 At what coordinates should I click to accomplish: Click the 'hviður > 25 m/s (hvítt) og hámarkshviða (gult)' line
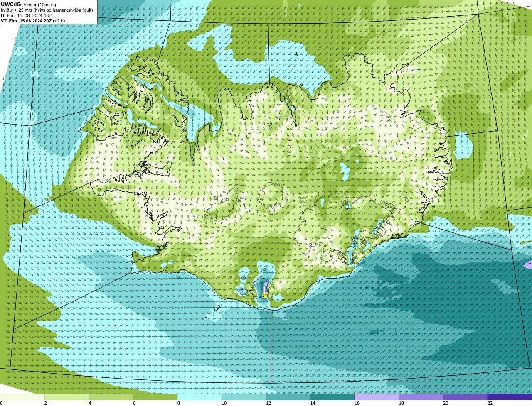(x=47, y=10)
